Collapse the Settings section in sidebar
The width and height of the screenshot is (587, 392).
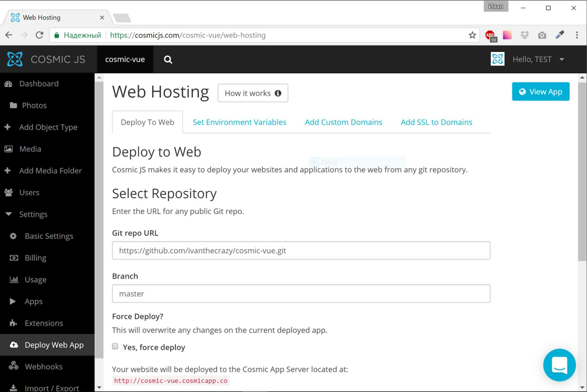[9, 214]
